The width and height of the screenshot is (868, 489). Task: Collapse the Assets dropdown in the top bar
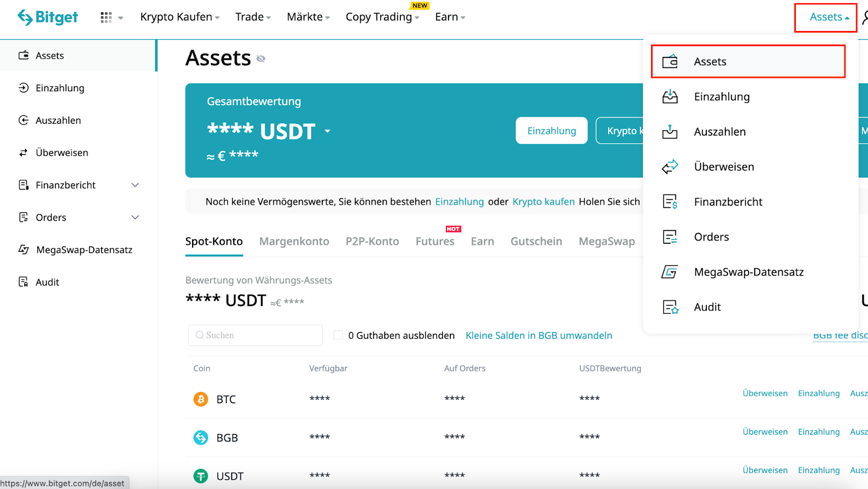(x=825, y=17)
